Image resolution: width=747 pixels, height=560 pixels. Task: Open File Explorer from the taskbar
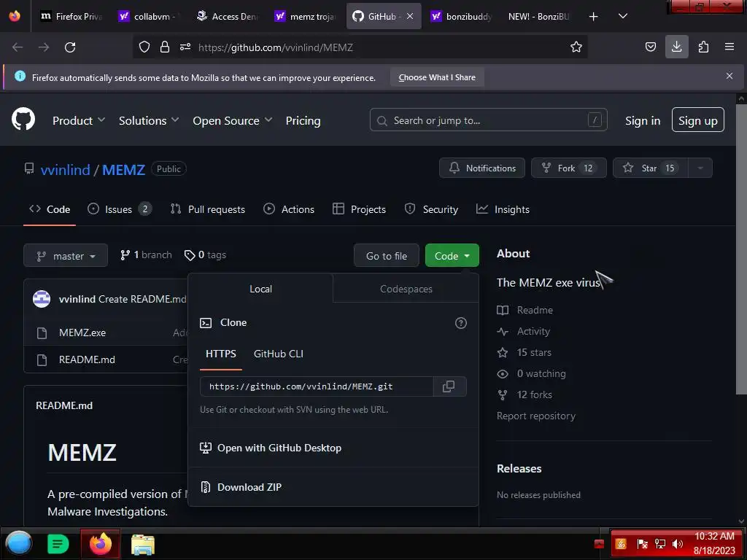click(143, 545)
